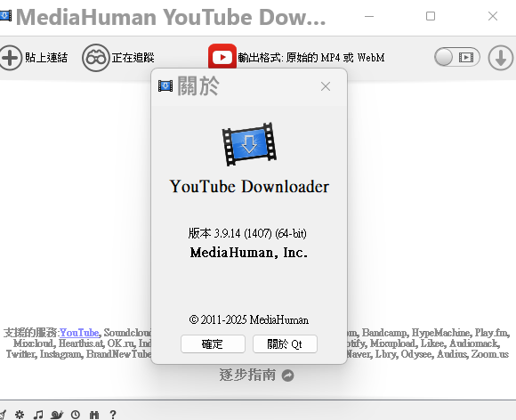Screen dimensions: 516x420
Task: Click the music note icon in status bar
Action: point(38,415)
